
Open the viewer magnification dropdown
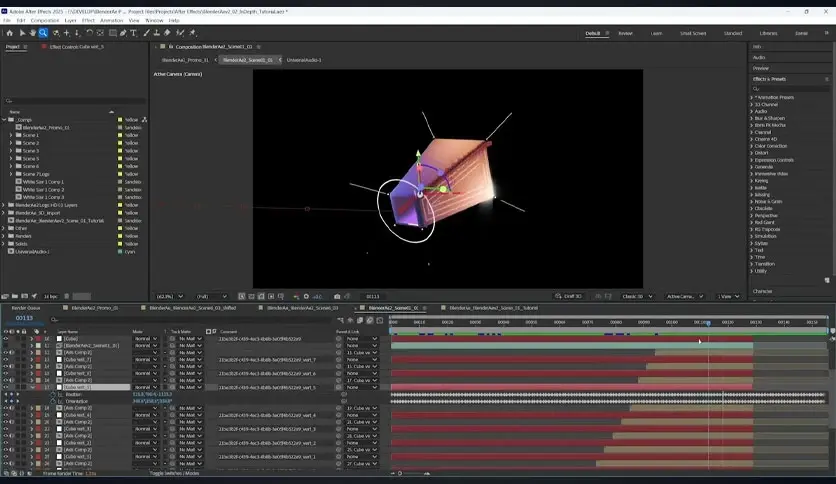pyautogui.click(x=170, y=296)
